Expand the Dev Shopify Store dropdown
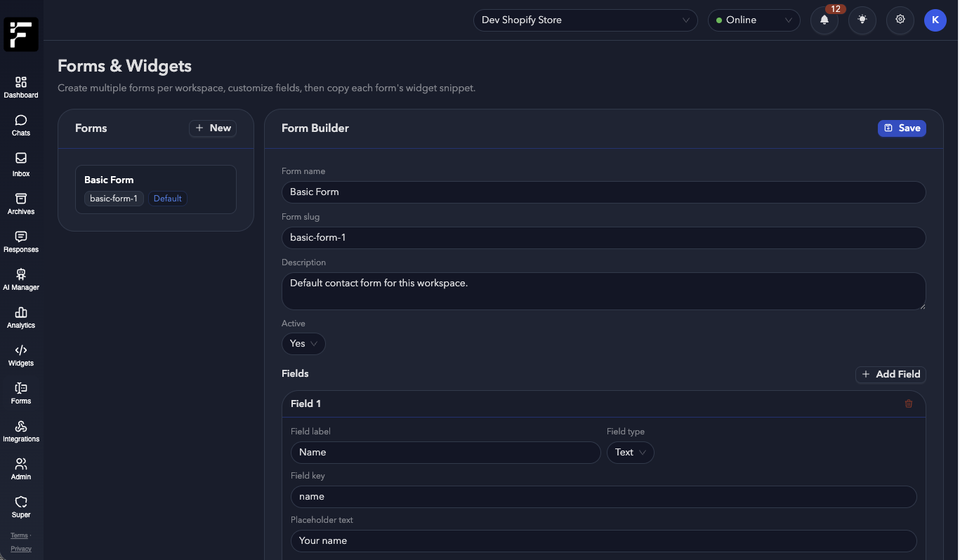 click(585, 20)
